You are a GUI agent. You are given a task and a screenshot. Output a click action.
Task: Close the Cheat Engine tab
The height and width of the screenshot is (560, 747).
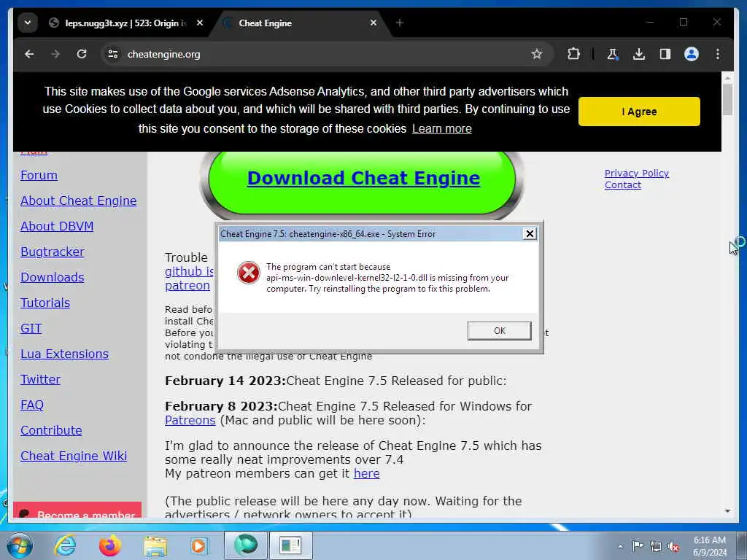click(x=373, y=23)
